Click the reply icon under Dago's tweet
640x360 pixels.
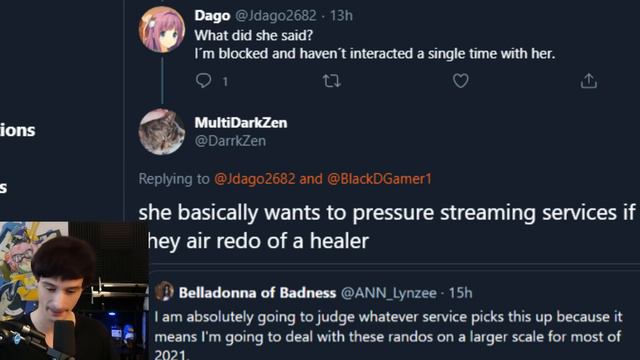[203, 80]
